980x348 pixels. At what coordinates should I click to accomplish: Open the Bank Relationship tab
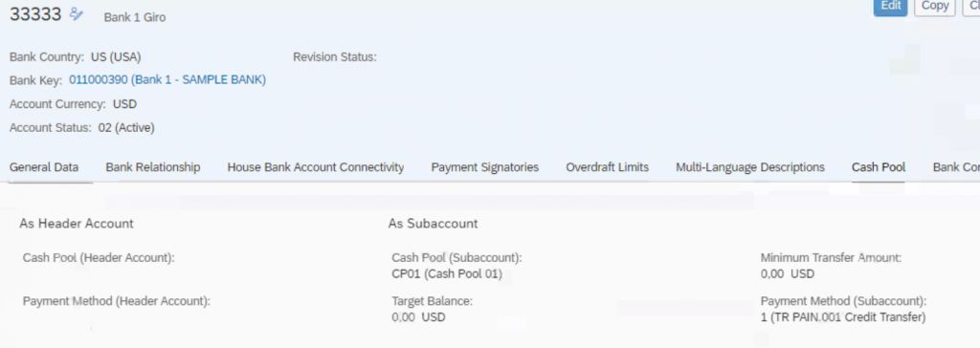pos(153,167)
